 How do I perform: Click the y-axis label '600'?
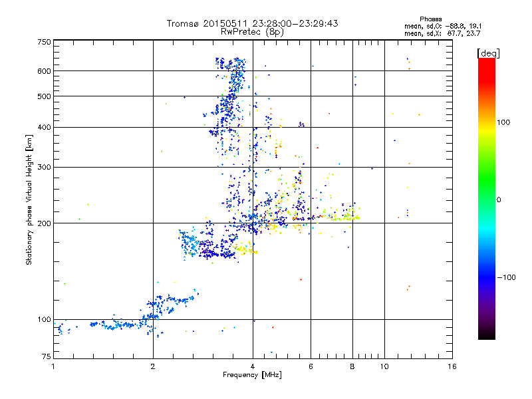44,71
